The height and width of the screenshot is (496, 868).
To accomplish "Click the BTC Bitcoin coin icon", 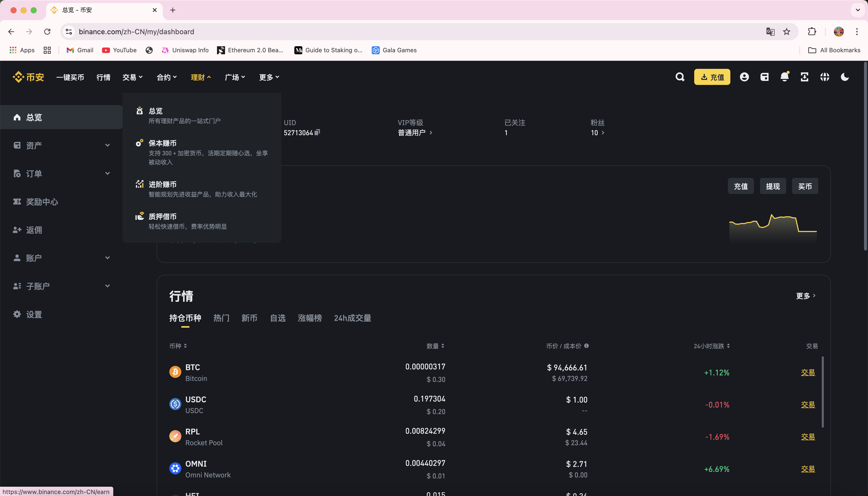I will 175,372.
